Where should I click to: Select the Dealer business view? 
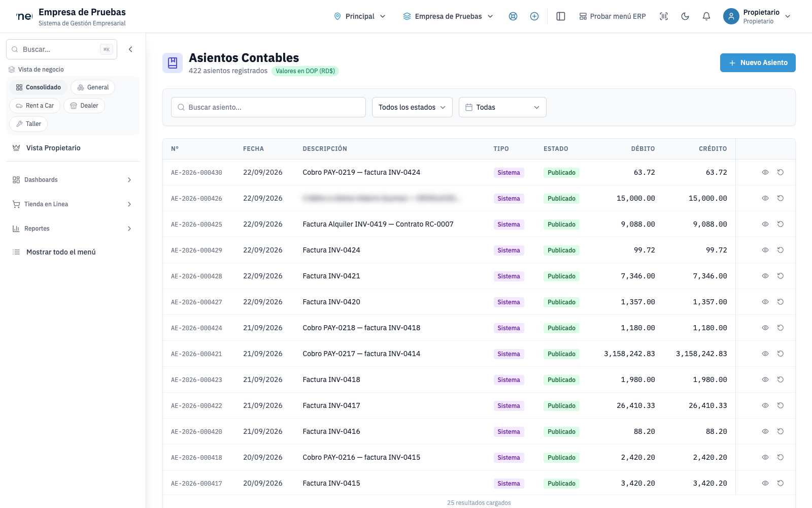[x=84, y=106]
